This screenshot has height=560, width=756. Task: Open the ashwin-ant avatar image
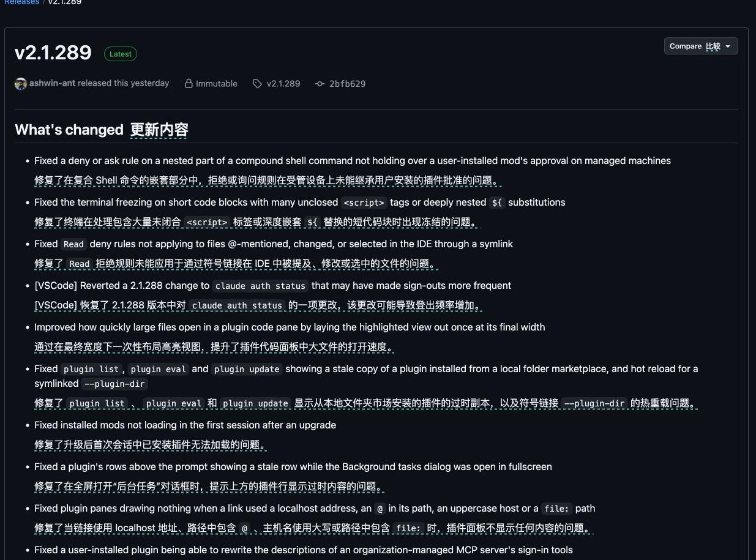tap(21, 84)
